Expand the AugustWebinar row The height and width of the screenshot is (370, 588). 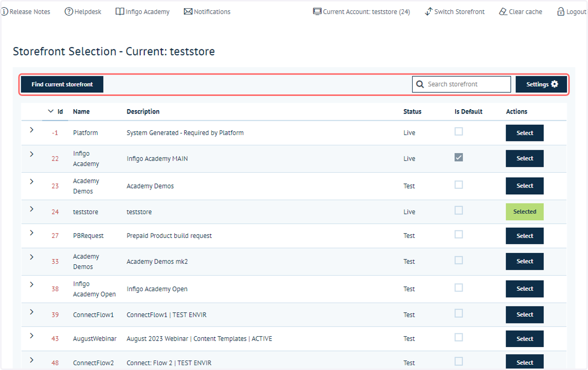[31, 335]
